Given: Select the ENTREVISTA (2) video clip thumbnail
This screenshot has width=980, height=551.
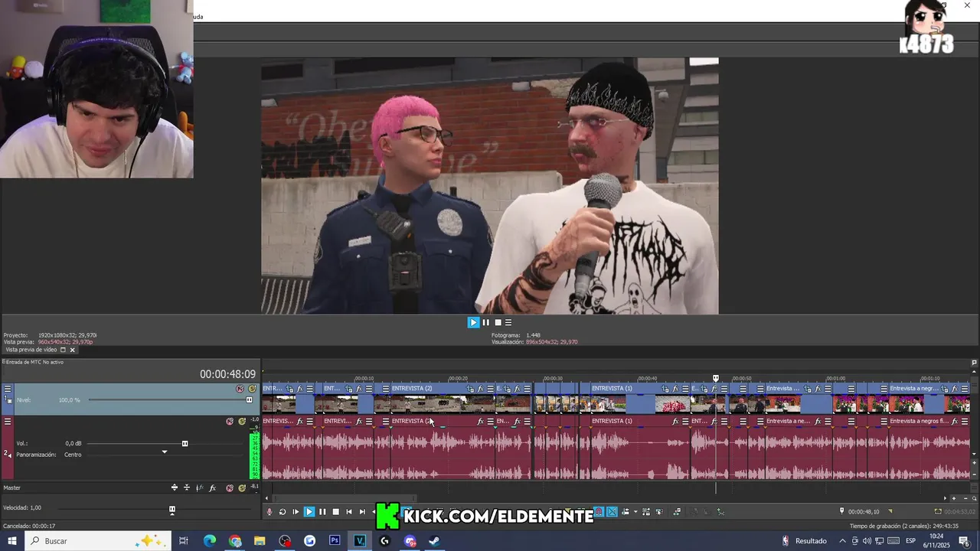Looking at the screenshot, I should pyautogui.click(x=443, y=403).
